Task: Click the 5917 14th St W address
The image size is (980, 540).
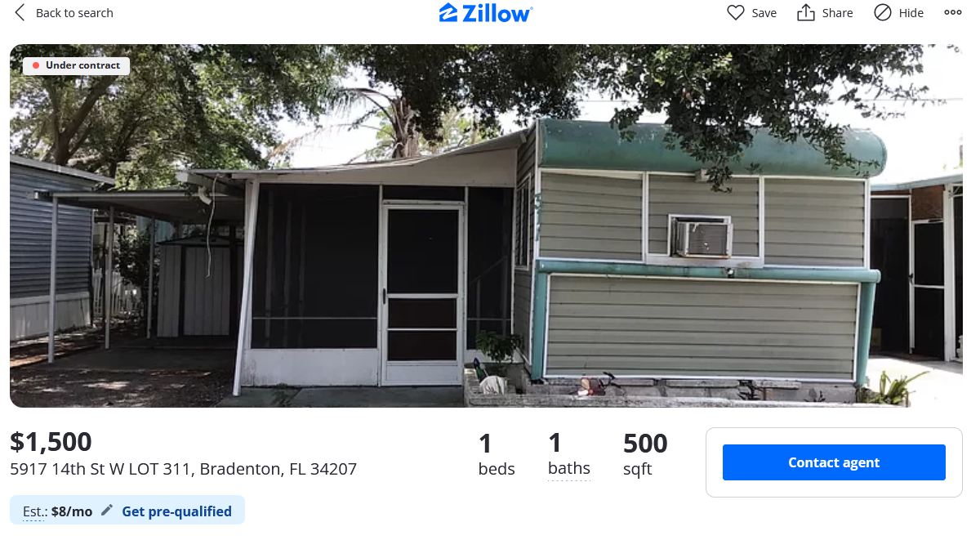Action: pos(183,470)
